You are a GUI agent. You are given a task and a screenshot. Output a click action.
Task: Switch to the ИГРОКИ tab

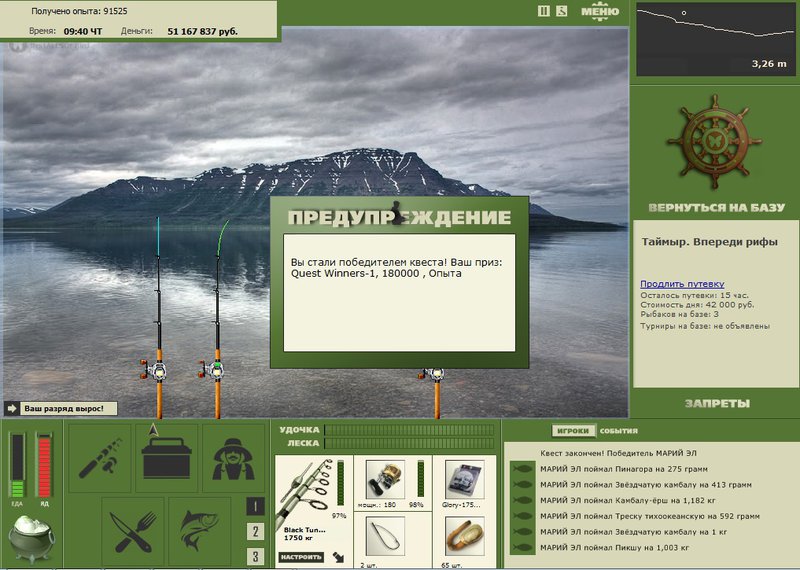(x=573, y=431)
